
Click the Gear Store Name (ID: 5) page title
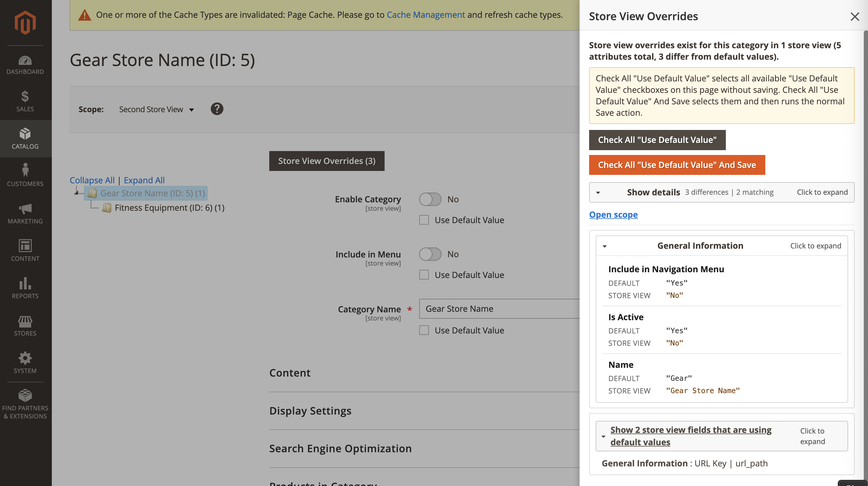click(x=162, y=60)
